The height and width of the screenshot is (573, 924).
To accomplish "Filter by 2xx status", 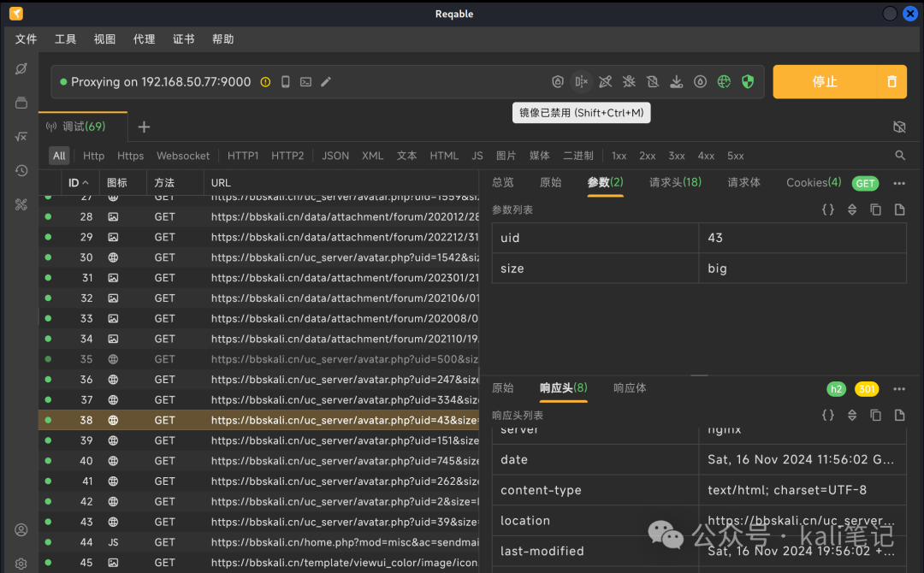I will click(647, 156).
